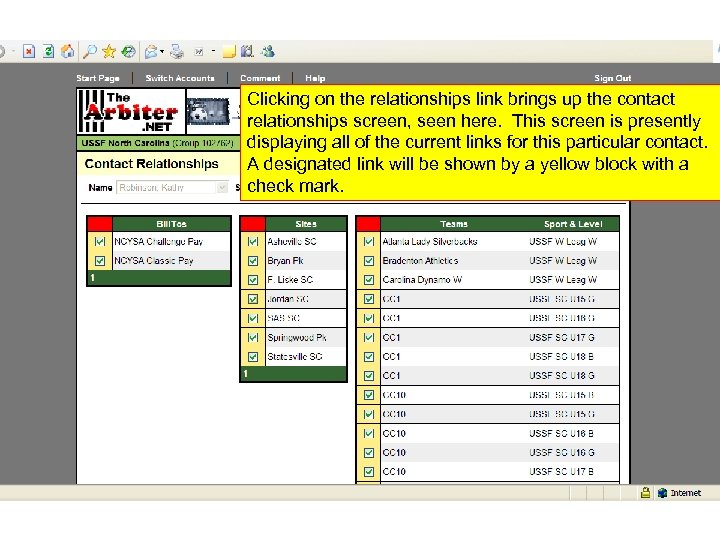Click the Contact Relationships heading
Viewport: 720px width, 540px height.
click(x=152, y=164)
